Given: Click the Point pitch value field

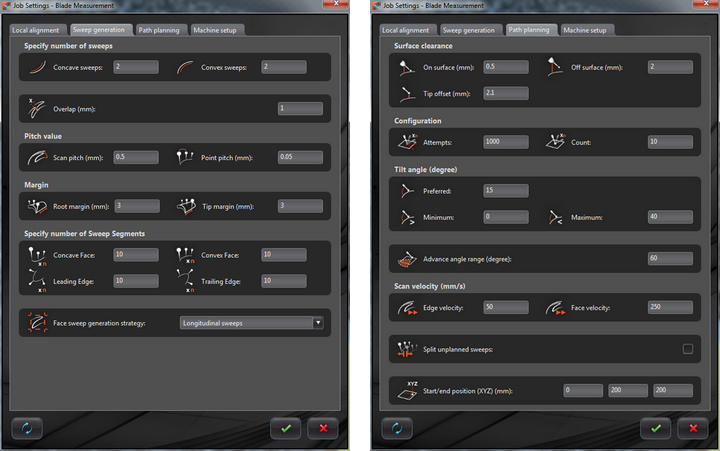Looking at the screenshot, I should click(x=299, y=157).
